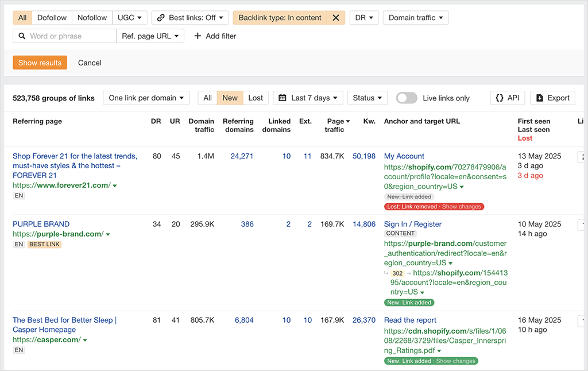Click the 302 redirect badge
Screen dimensions: 588x371
point(397,273)
